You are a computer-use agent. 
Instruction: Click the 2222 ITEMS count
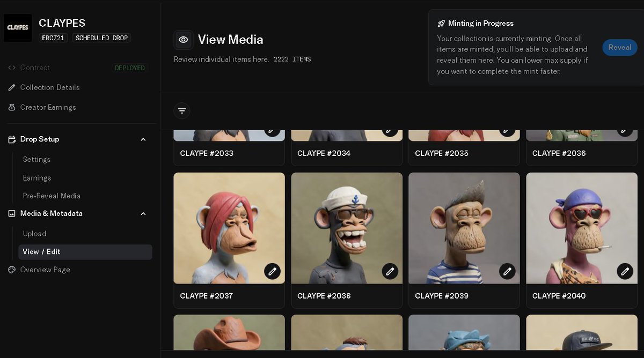pyautogui.click(x=292, y=59)
